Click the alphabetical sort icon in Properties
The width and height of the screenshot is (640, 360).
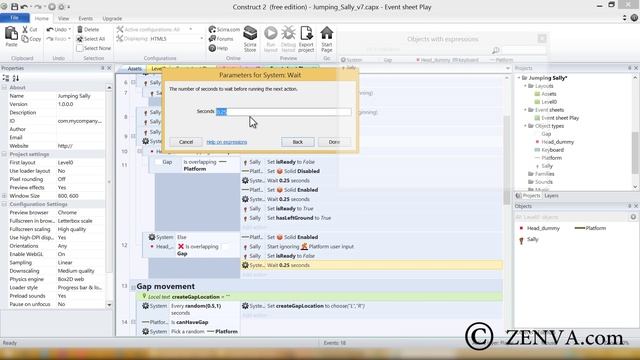(x=16, y=78)
